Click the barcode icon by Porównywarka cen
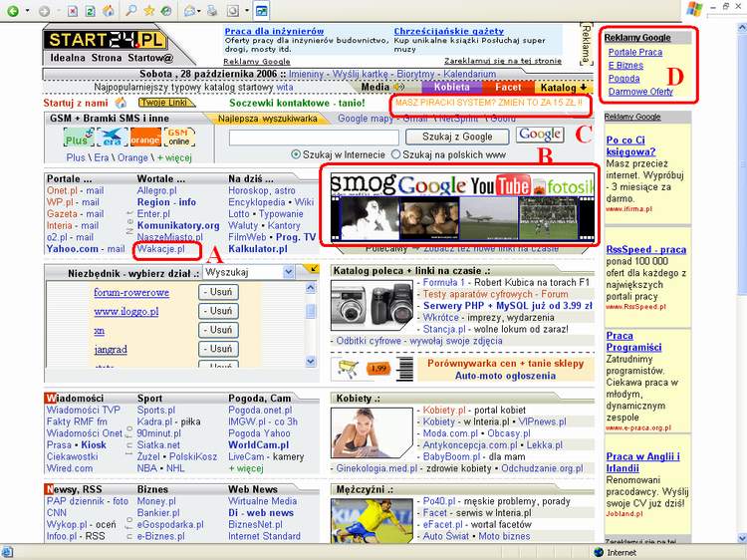Viewport: 747px width, 560px height. pyautogui.click(x=405, y=370)
